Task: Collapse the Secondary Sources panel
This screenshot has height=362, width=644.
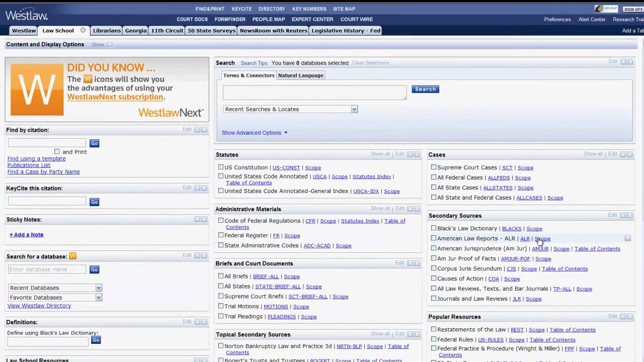Action: click(x=623, y=215)
